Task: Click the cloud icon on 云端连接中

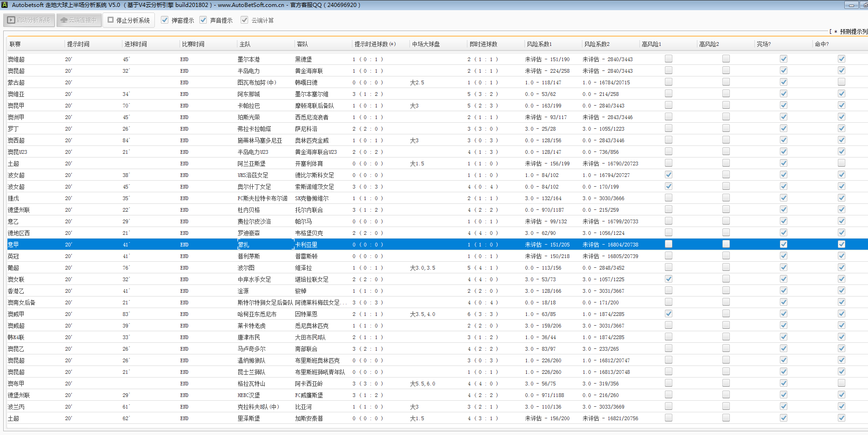Action: [64, 20]
